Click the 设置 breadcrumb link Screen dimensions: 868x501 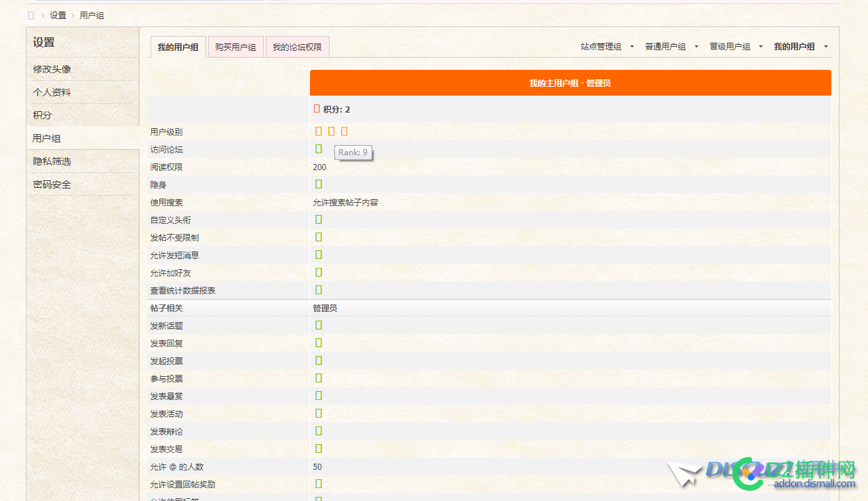tap(58, 15)
